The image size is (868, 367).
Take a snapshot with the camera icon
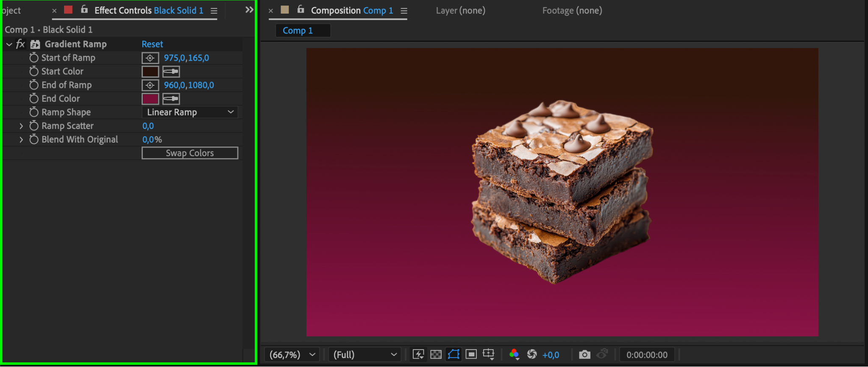click(584, 355)
